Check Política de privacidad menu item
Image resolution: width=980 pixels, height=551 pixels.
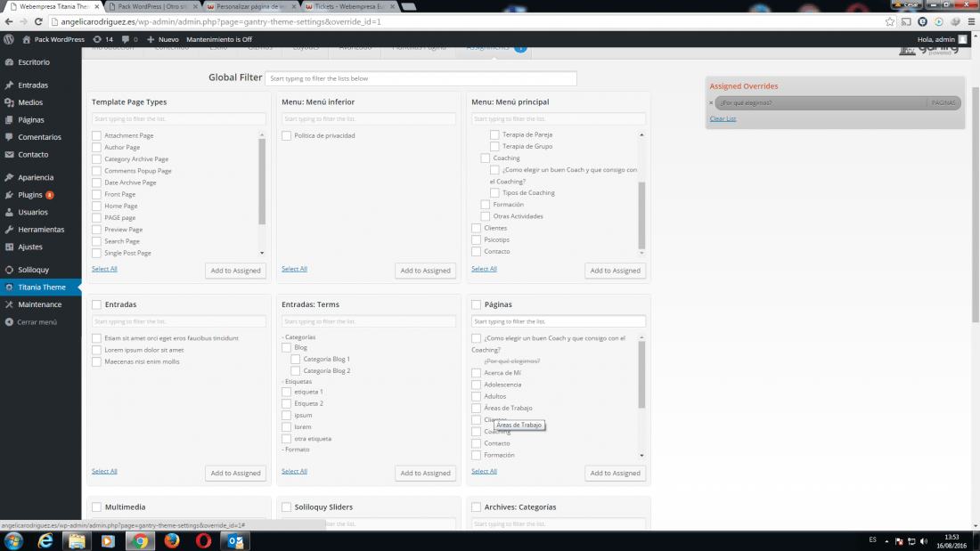pyautogui.click(x=286, y=135)
